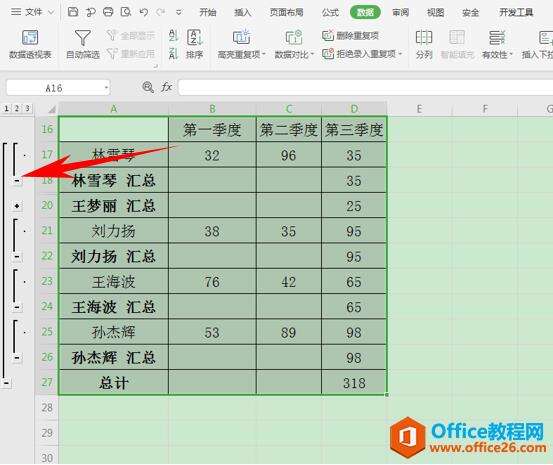This screenshot has width=553, height=465.
Task: Click the fx insert function icon
Action: click(166, 87)
